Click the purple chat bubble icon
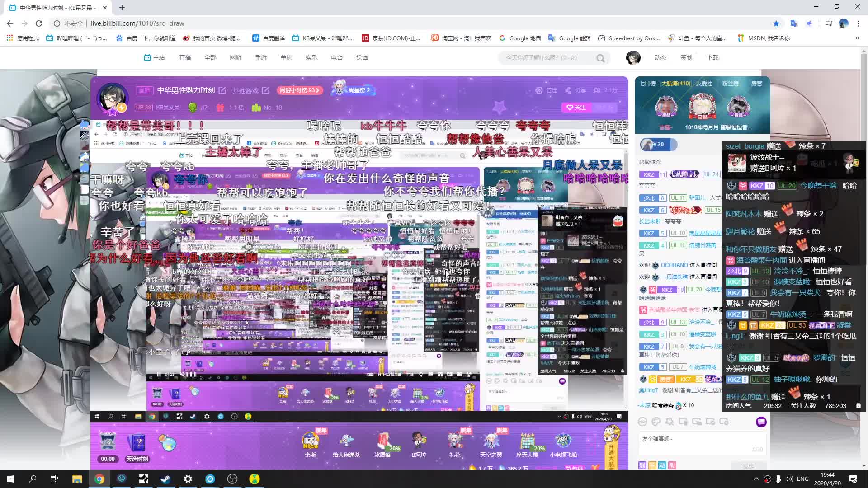The width and height of the screenshot is (868, 488). [761, 422]
